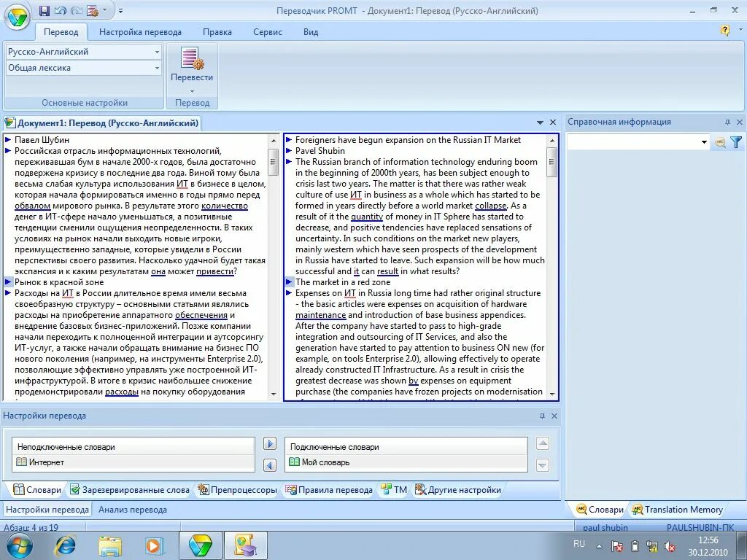Close the Настройки перевода panel
747x560 pixels.
554,416
